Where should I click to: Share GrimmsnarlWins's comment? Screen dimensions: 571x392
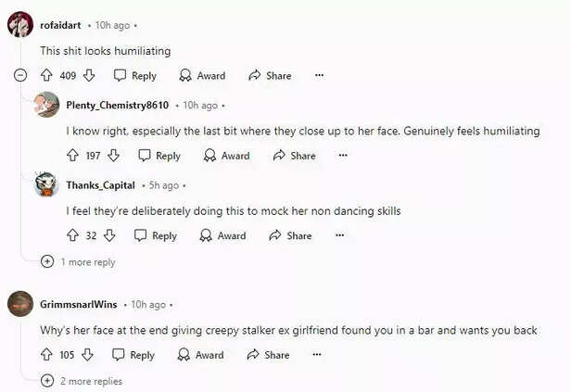(268, 354)
